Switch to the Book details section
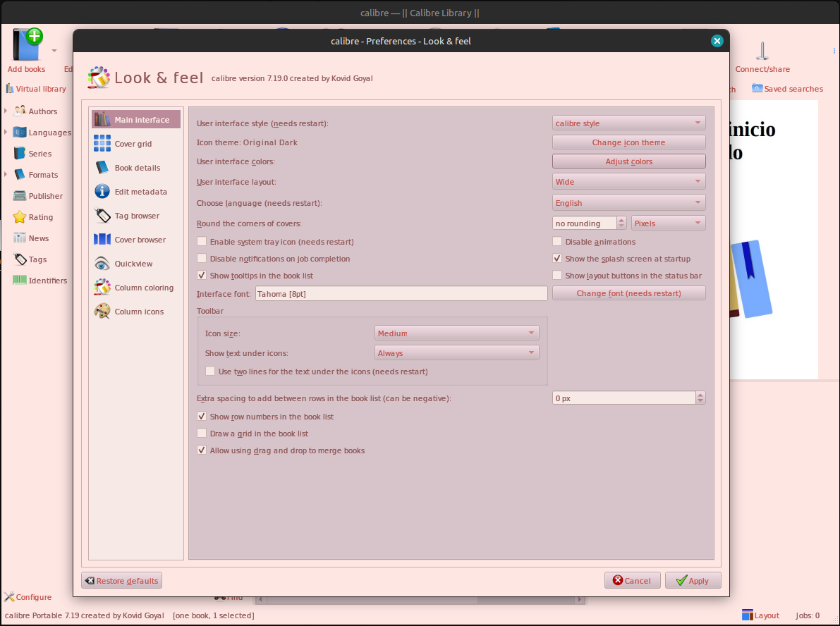Viewport: 840px width, 626px height. tap(136, 168)
